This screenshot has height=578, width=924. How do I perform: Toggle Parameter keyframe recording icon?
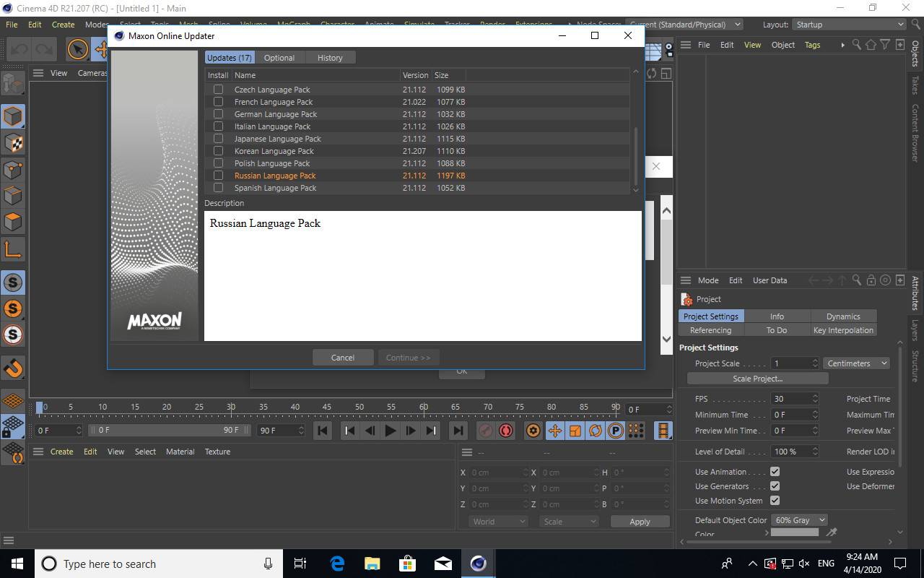[x=615, y=431]
